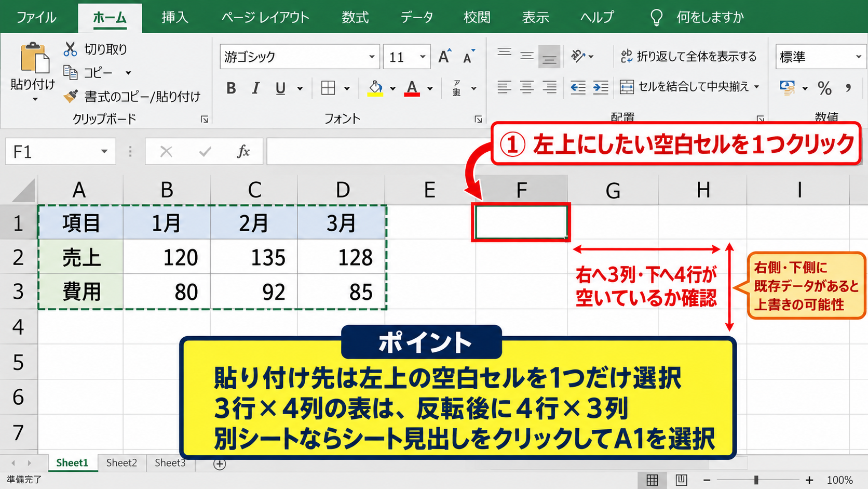Click the Cut (切り取り) scissors icon
This screenshot has height=489, width=868.
[70, 49]
